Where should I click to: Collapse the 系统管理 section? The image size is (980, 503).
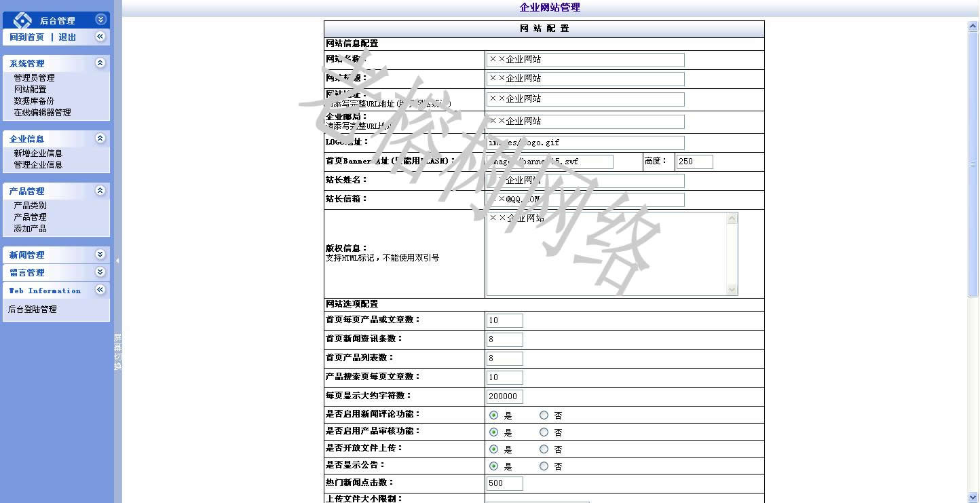point(100,63)
